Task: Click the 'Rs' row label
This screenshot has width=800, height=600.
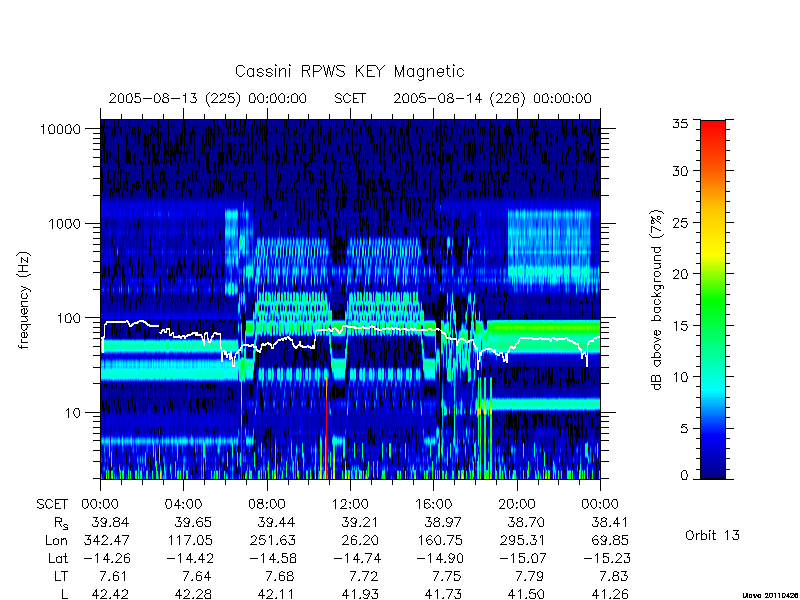Action: pyautogui.click(x=61, y=523)
